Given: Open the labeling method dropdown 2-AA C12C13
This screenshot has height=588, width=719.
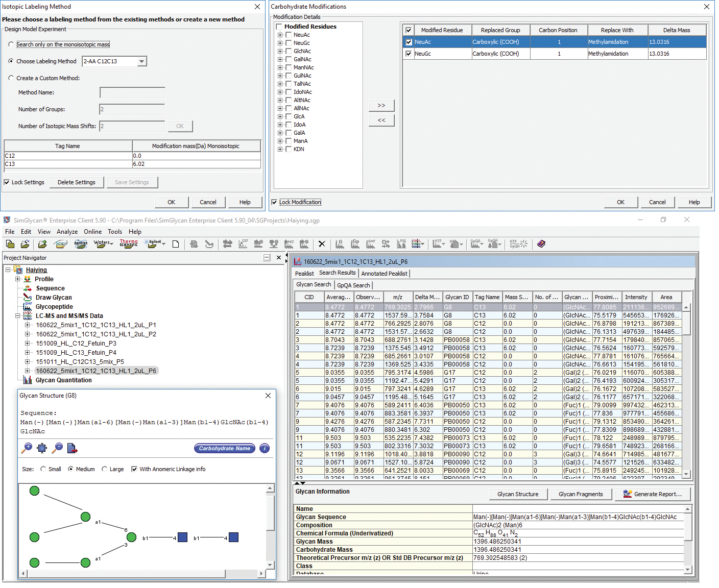Looking at the screenshot, I should 142,61.
